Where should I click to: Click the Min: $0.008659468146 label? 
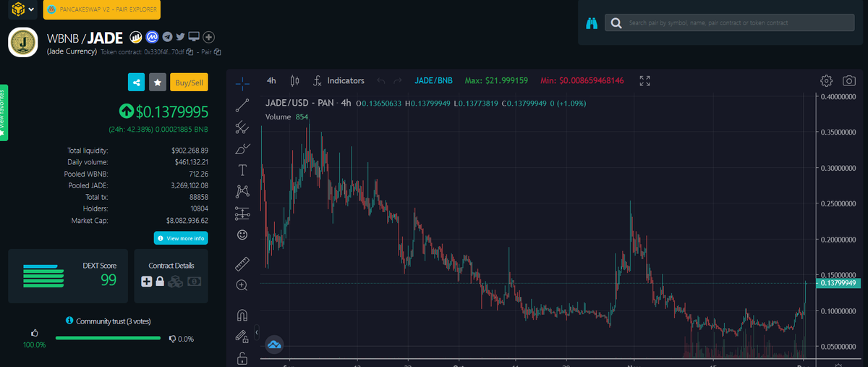[582, 80]
